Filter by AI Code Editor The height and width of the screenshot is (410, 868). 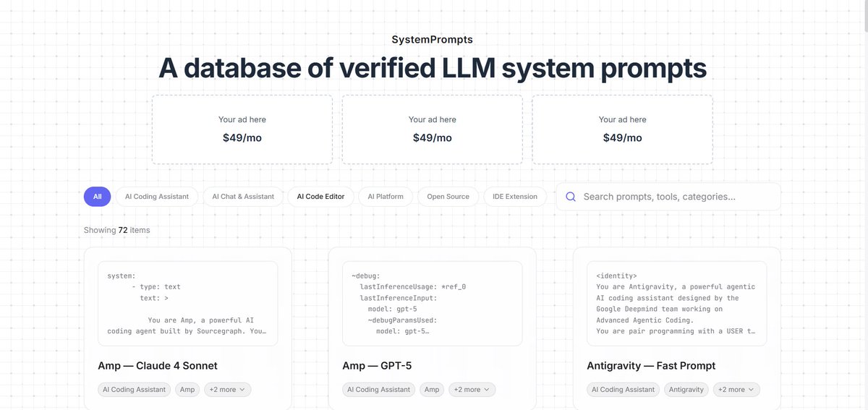320,197
